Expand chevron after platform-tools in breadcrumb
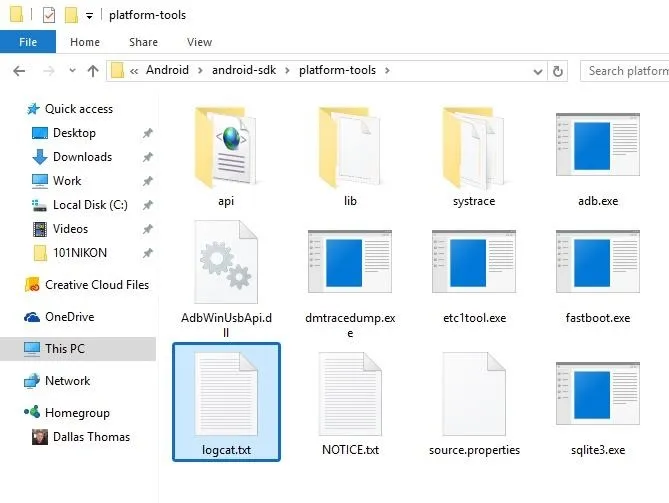This screenshot has width=669, height=503. [x=387, y=70]
